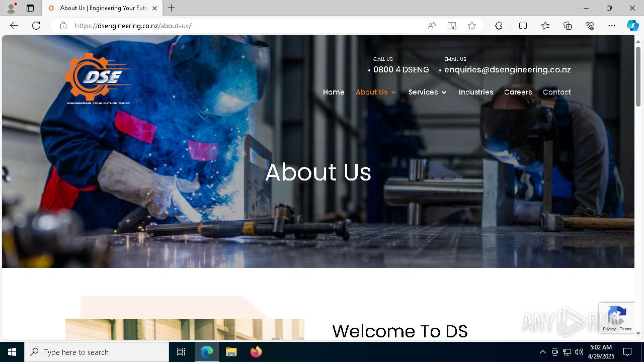This screenshot has width=644, height=362.
Task: Open Tab actions menu
Action: point(30,8)
